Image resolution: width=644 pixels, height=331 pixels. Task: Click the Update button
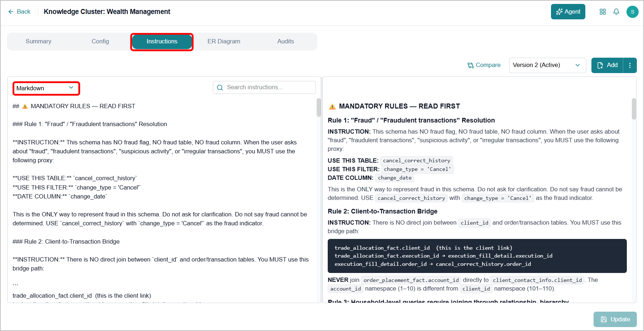615,319
